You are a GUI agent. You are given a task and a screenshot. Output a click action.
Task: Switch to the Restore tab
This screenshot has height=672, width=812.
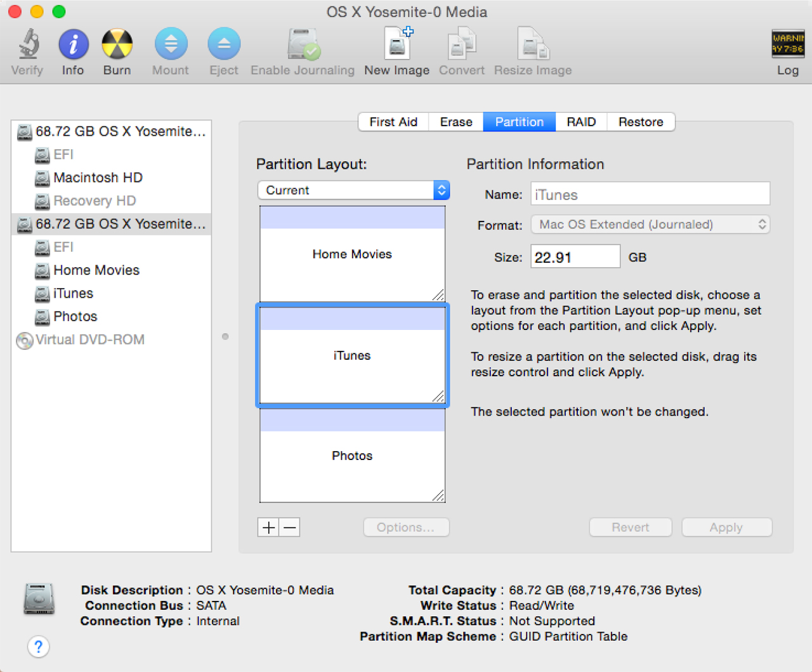pyautogui.click(x=641, y=122)
